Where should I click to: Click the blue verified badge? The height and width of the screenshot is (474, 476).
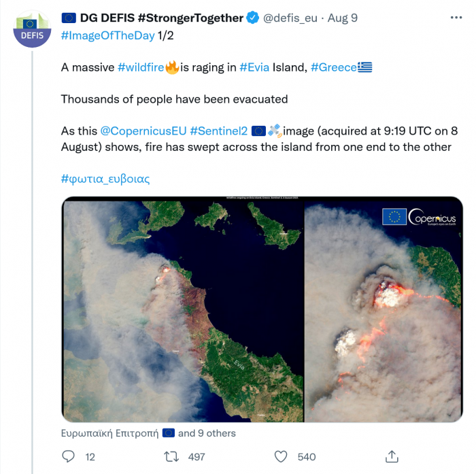click(253, 18)
